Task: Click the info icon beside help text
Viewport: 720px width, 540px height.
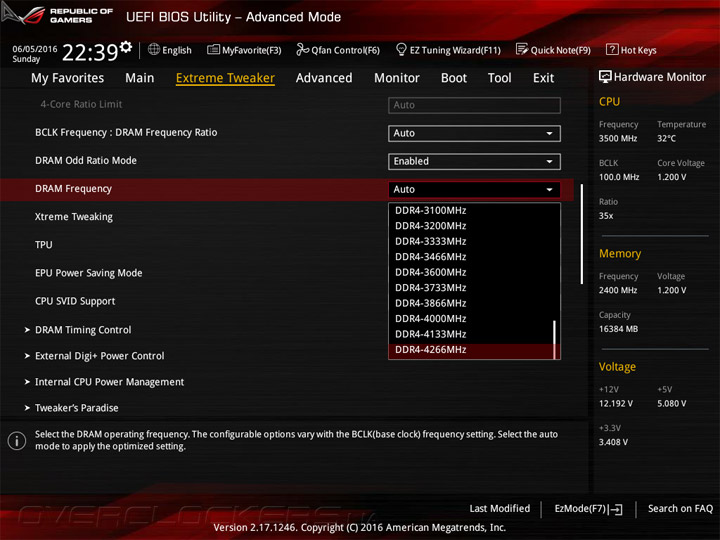Action: [17, 441]
